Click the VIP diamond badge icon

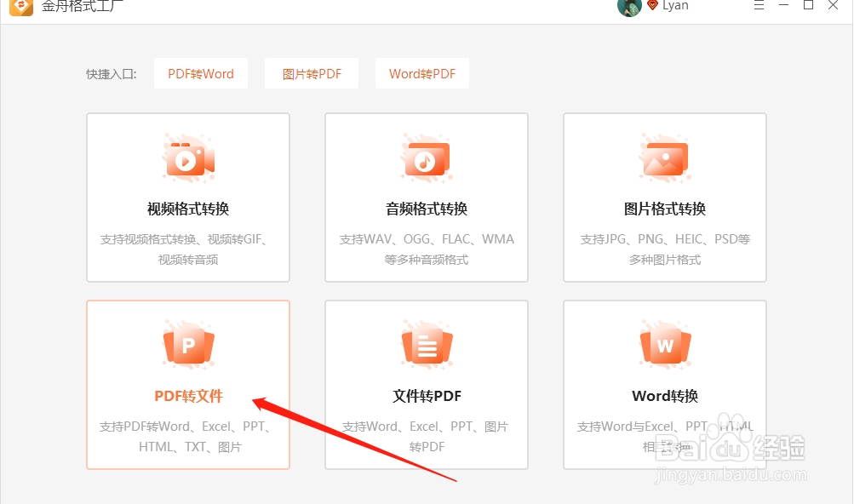click(x=652, y=5)
